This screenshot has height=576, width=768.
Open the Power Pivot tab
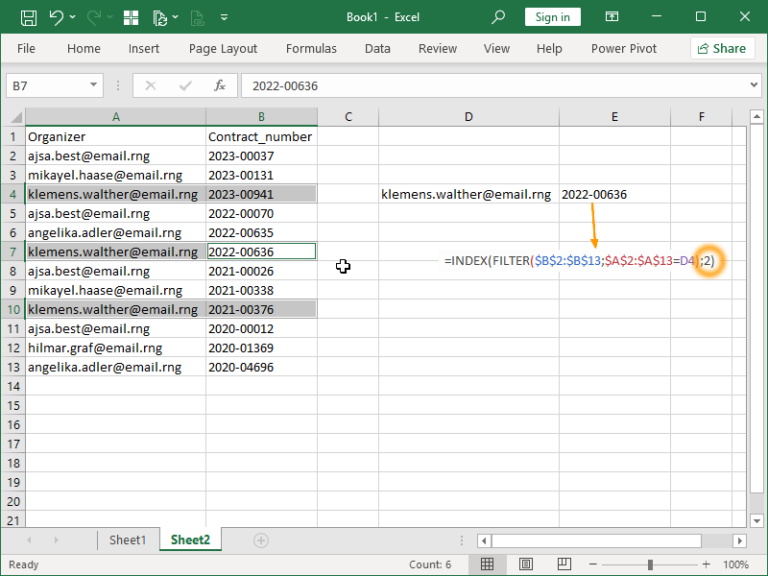point(624,48)
